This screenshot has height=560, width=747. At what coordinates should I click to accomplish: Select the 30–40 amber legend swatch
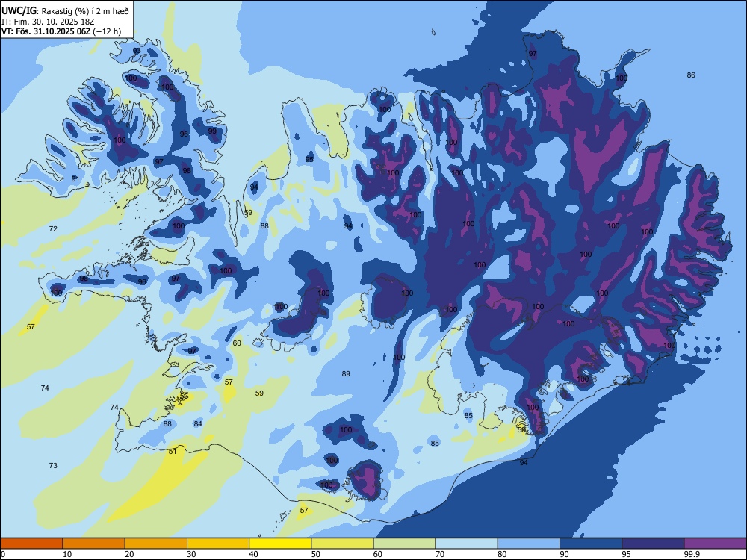click(x=218, y=544)
